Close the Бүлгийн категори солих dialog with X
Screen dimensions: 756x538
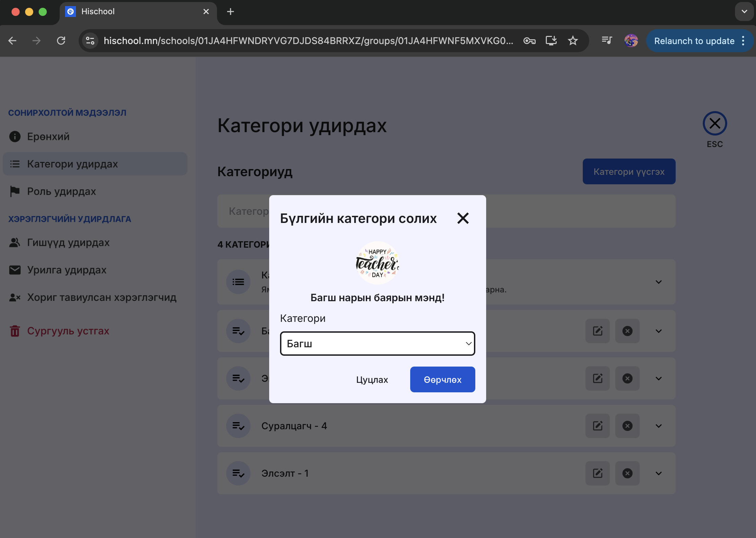coord(463,219)
